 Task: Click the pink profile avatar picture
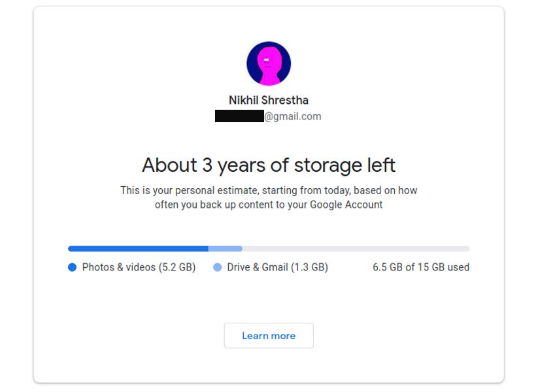tap(269, 63)
